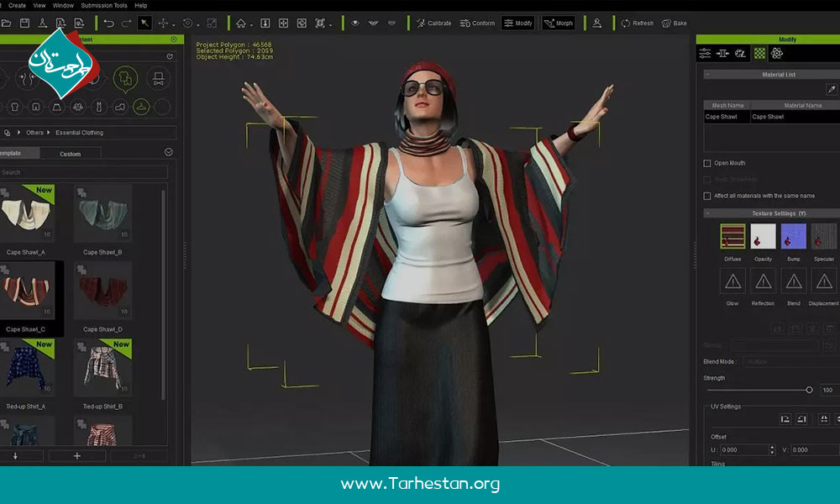
Task: Undo the last action
Action: pyautogui.click(x=108, y=23)
